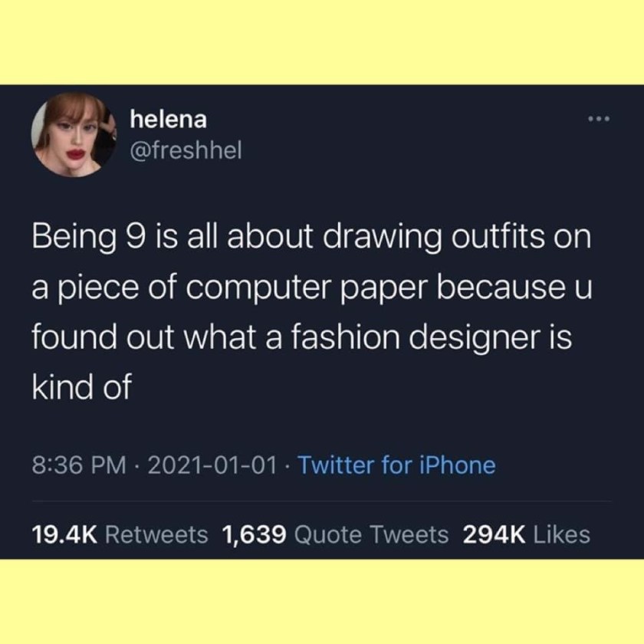The width and height of the screenshot is (644, 644).
Task: View the 1,639 Quote Tweets list
Action: 335,535
